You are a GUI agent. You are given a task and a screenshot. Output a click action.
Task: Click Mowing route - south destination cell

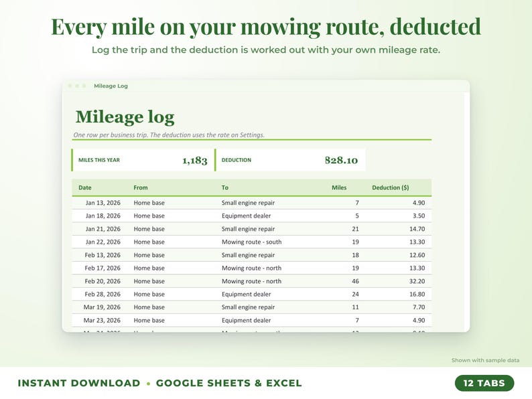pyautogui.click(x=251, y=242)
